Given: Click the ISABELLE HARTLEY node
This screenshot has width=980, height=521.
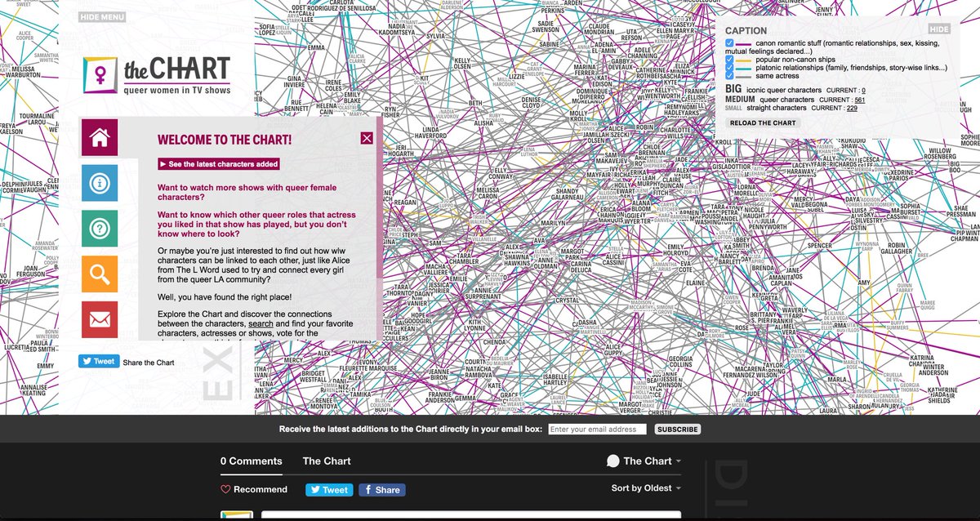Looking at the screenshot, I should coord(555,381).
